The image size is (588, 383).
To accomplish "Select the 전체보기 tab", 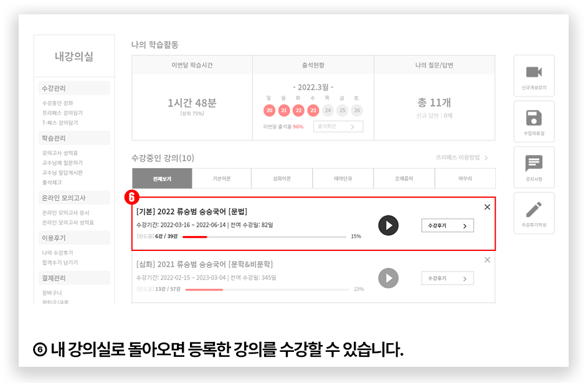I will [x=162, y=178].
